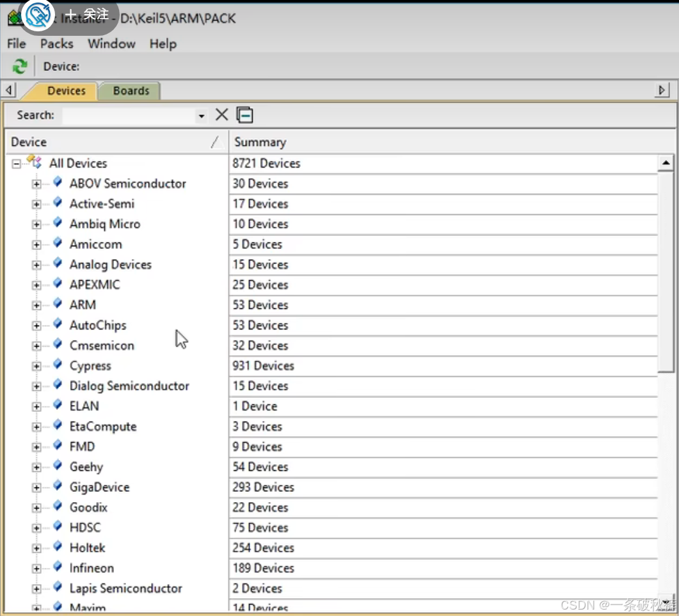
Task: Click the right tab scroll arrow
Action: [662, 90]
